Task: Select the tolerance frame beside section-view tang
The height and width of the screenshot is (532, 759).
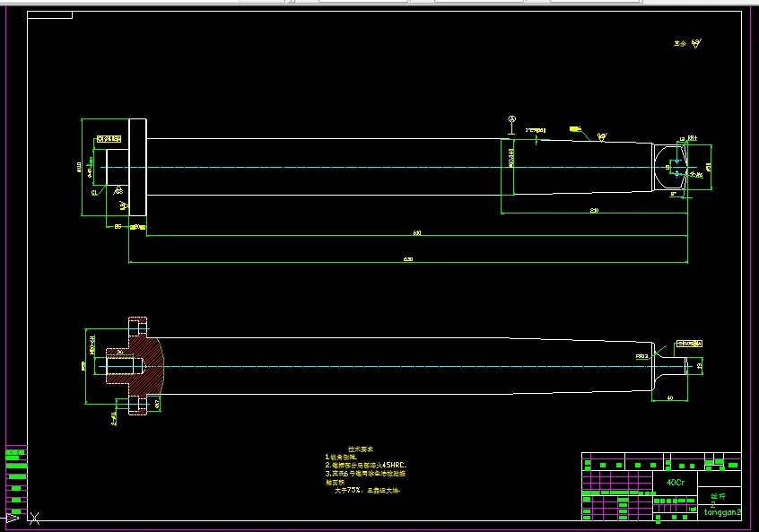Action: pos(689,344)
